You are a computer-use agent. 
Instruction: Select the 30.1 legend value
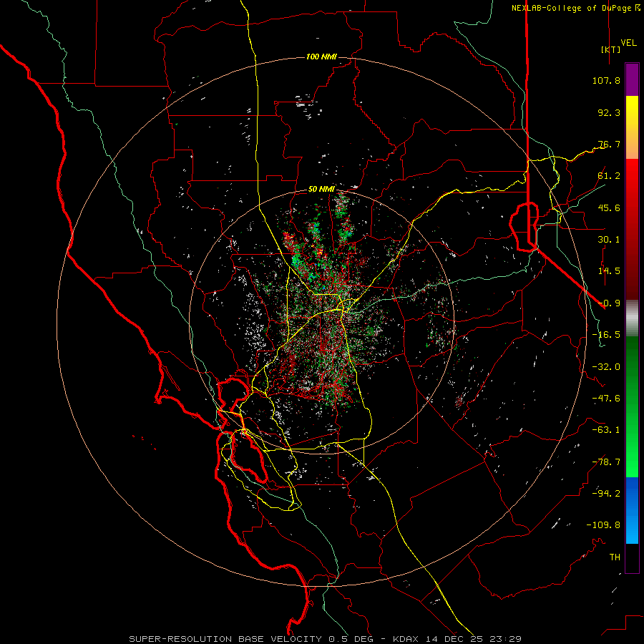(x=609, y=240)
